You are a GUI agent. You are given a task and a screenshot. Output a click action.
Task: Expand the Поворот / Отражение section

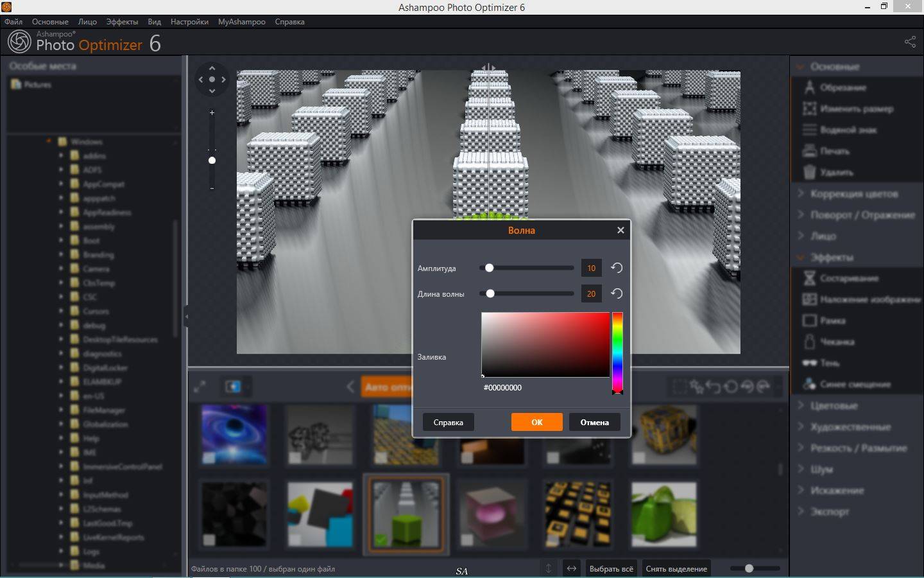801,215
